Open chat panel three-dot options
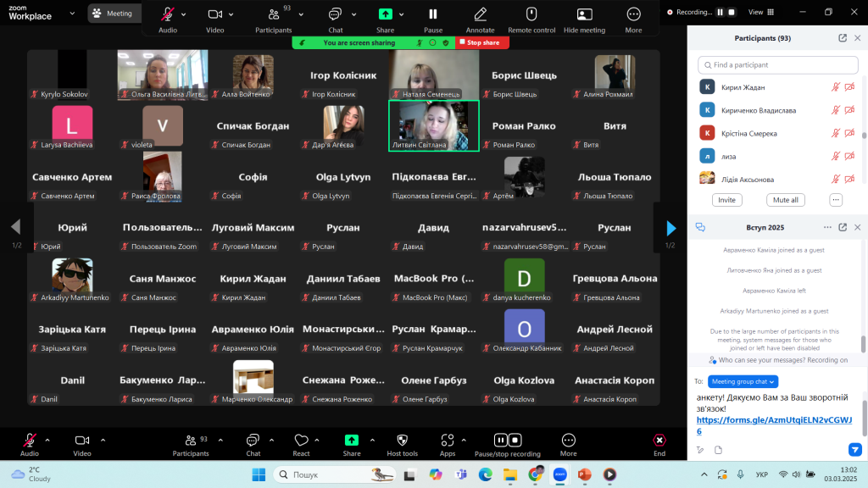 [x=827, y=227]
